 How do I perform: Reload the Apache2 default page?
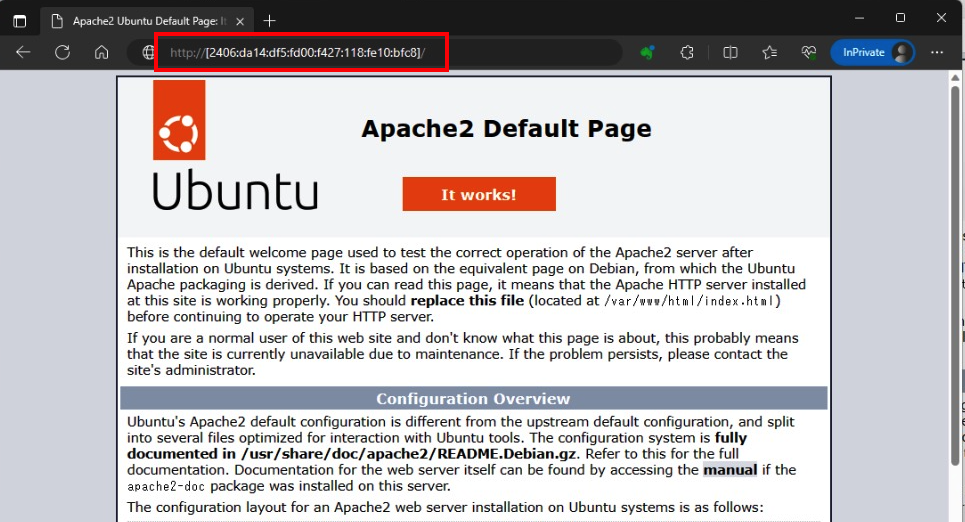(x=62, y=52)
